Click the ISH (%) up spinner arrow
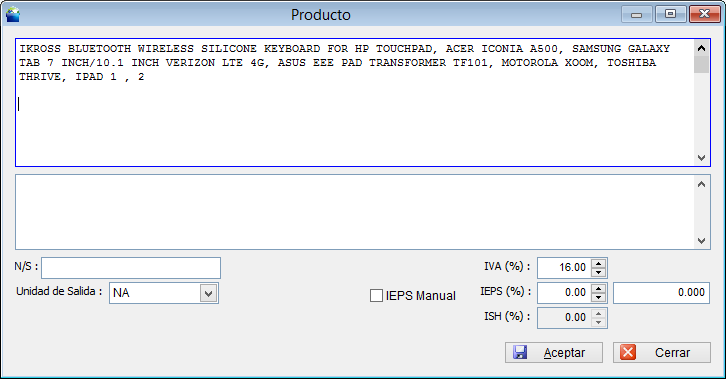726x379 pixels. pyautogui.click(x=599, y=313)
